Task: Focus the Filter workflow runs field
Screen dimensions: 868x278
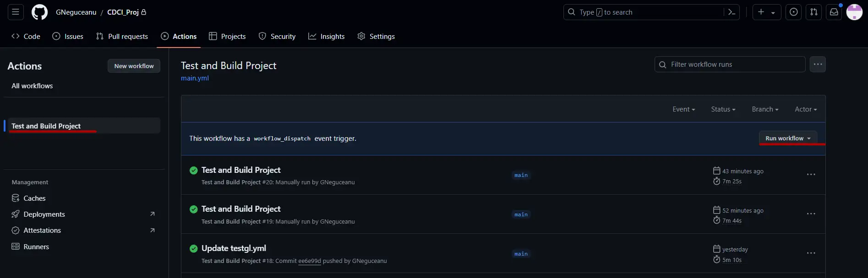Action: click(x=730, y=64)
